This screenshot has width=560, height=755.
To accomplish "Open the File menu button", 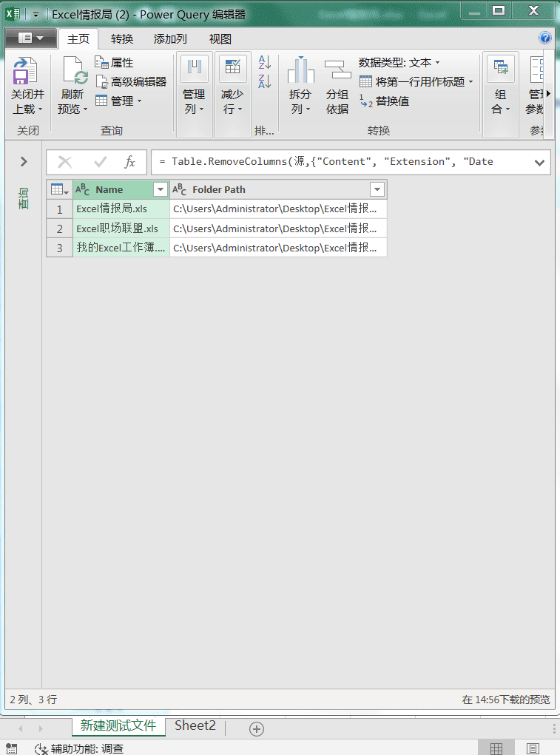I will pos(30,38).
